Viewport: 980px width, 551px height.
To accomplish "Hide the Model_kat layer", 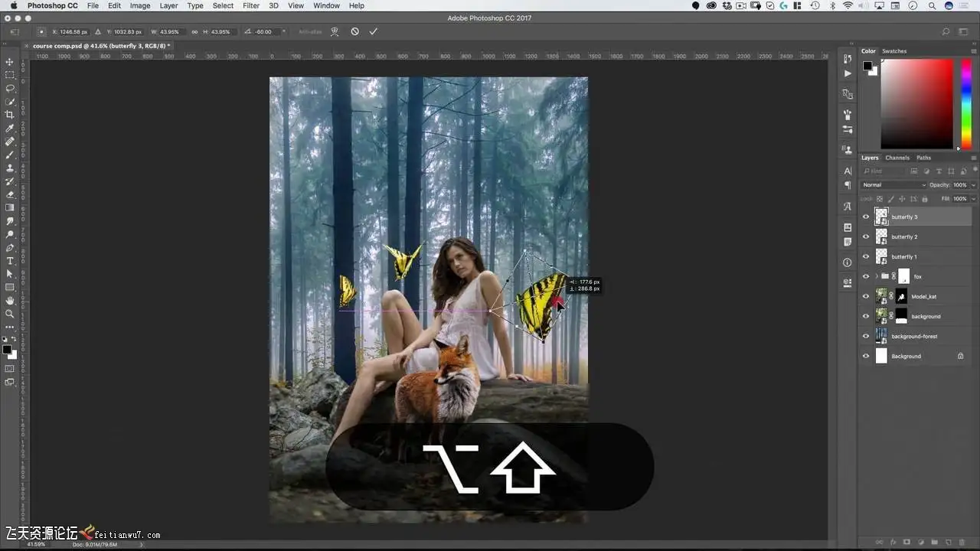I will tap(866, 296).
